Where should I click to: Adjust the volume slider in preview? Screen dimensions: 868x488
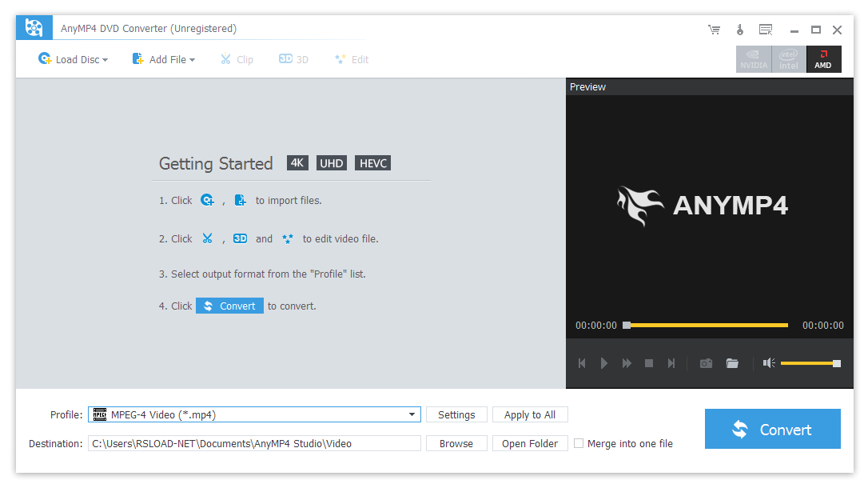pyautogui.click(x=809, y=363)
